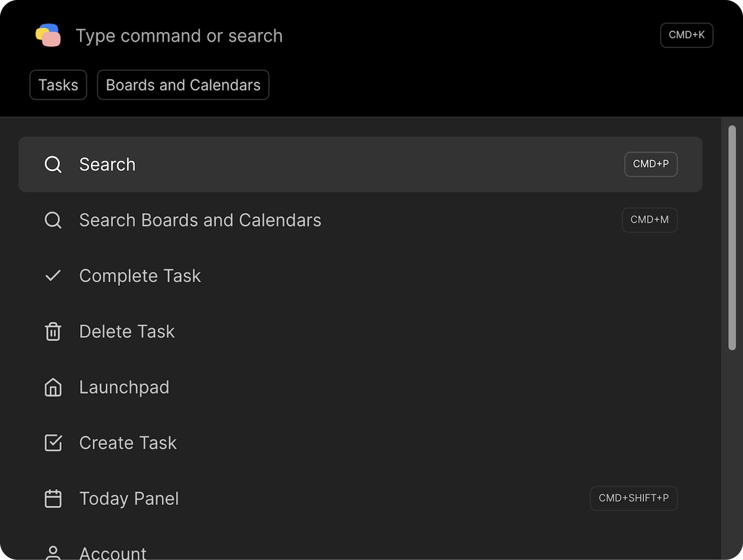Click the checkbox icon for Create Task
This screenshot has width=743, height=560.
click(x=53, y=443)
